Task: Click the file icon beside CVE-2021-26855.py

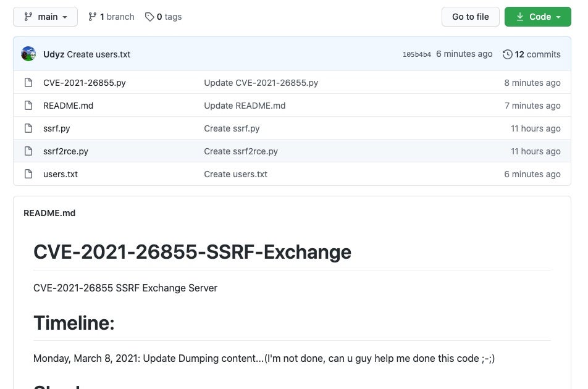Action: [28, 83]
